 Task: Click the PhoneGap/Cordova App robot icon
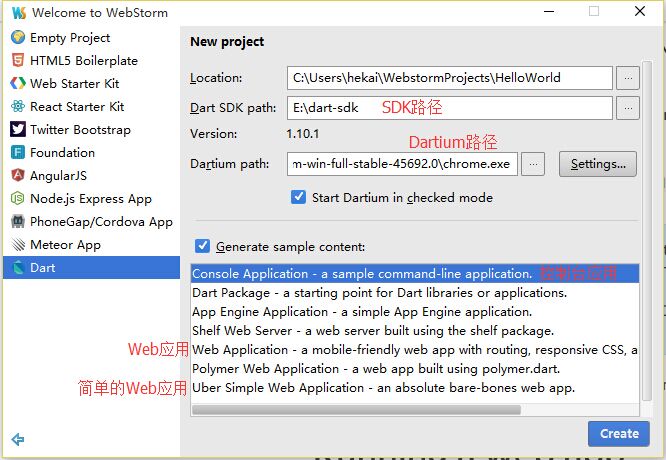point(18,221)
